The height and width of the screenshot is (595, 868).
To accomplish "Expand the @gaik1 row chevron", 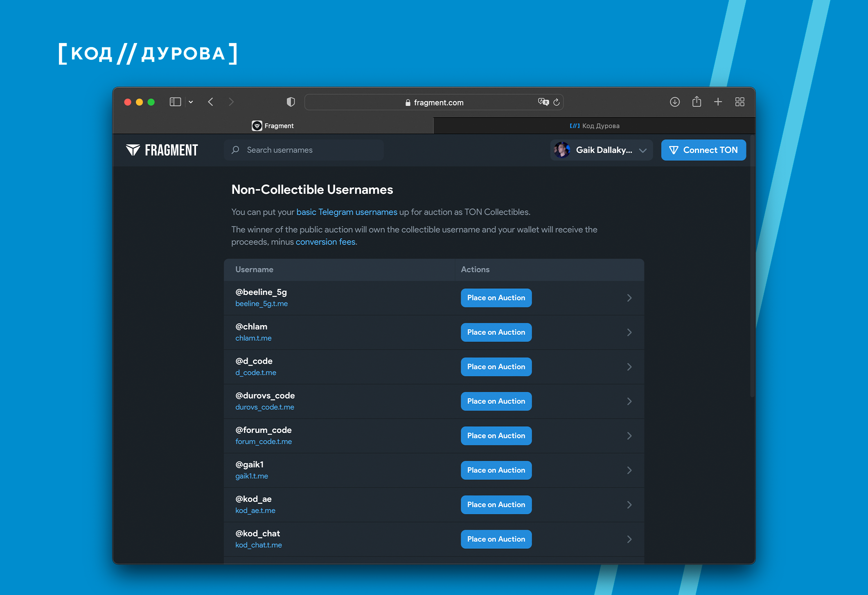I will click(629, 471).
